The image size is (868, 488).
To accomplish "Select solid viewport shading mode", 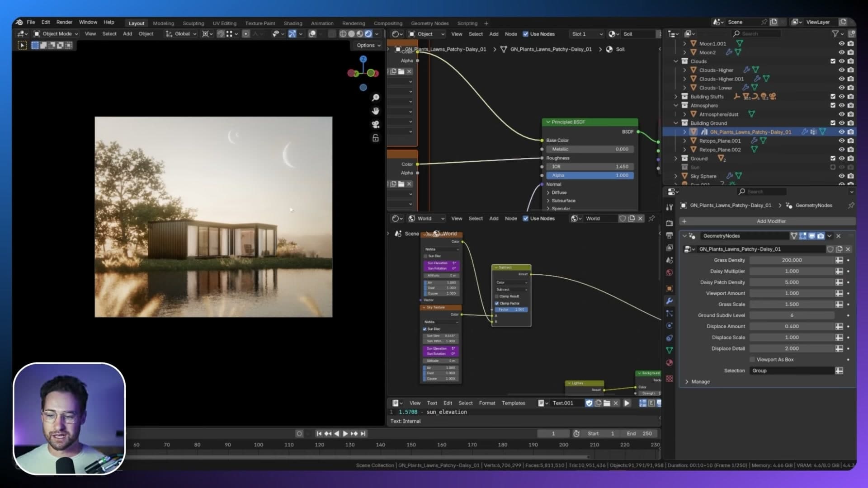I will click(351, 34).
